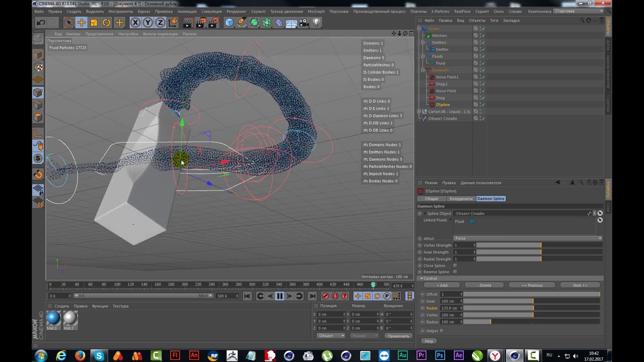This screenshot has width=644, height=362.
Task: Open the RealFlow menu
Action: click(x=462, y=11)
